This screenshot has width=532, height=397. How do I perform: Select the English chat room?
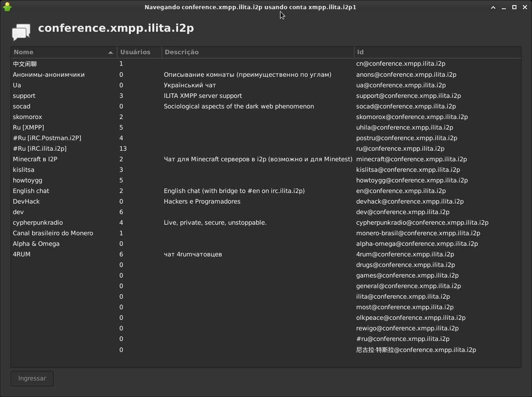(x=266, y=191)
